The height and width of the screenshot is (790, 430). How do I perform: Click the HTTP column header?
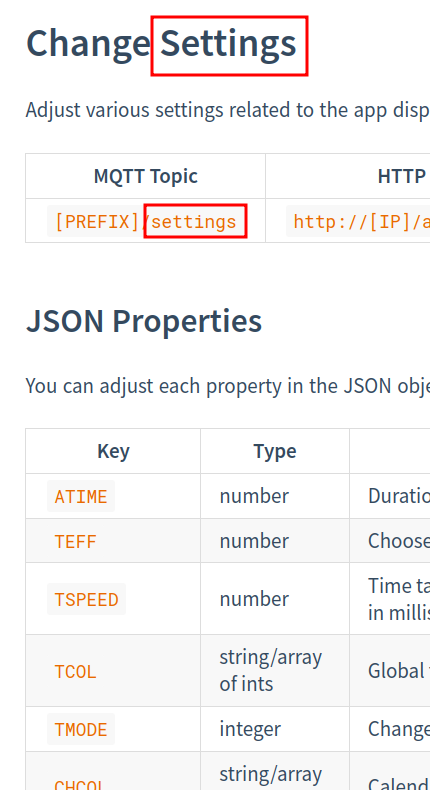tap(402, 176)
